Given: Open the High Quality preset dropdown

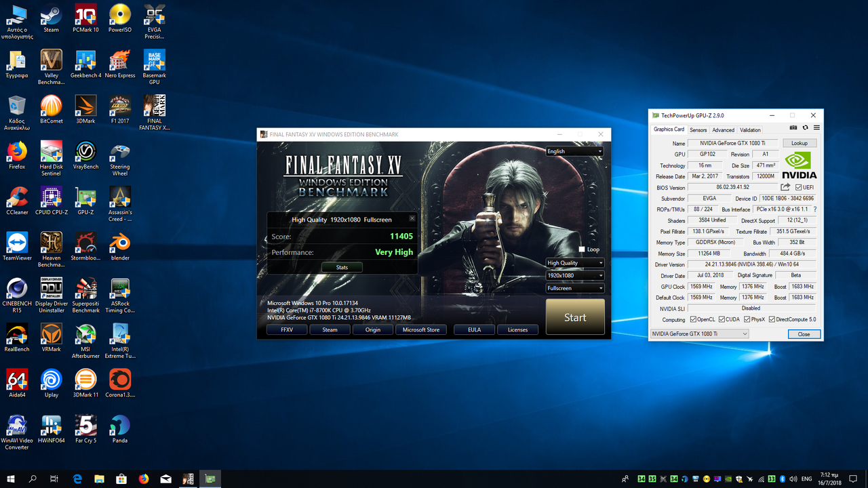Looking at the screenshot, I should click(x=574, y=263).
